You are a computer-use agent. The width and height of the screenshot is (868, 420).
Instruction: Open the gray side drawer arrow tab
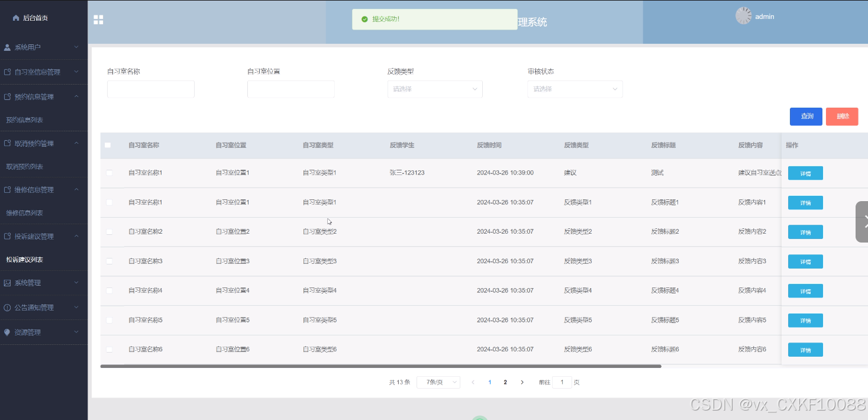[x=862, y=222]
